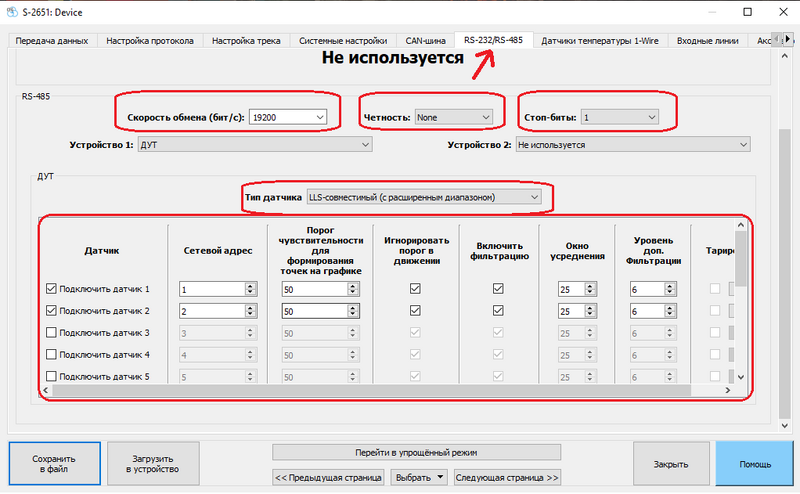This screenshot has width=800, height=494.
Task: Enable Подключить датчик 5 checkbox
Action: 51,376
